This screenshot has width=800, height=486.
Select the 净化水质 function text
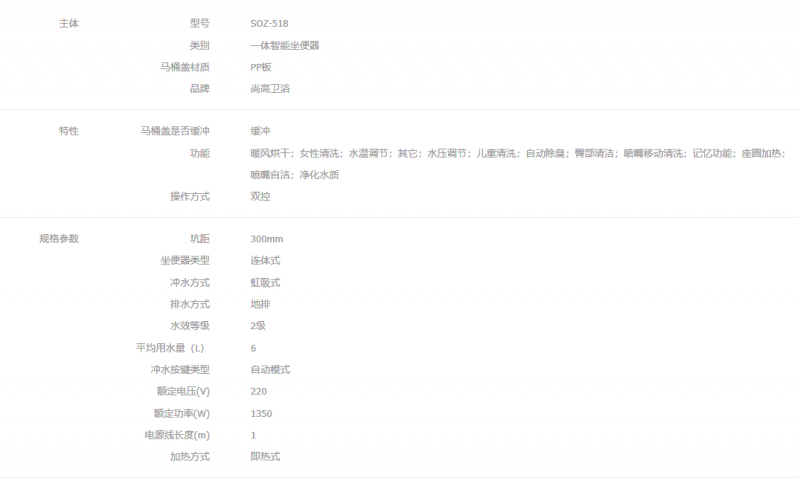point(319,175)
